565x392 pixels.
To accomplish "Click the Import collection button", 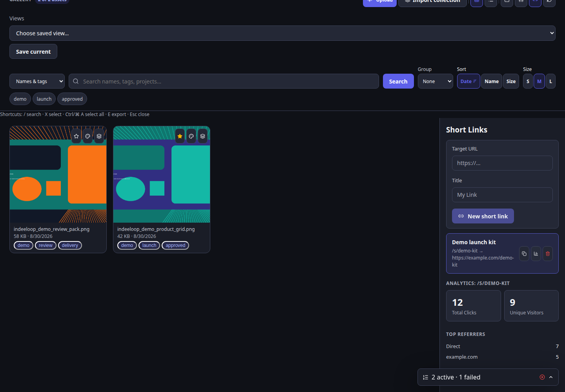I will pos(432,2).
